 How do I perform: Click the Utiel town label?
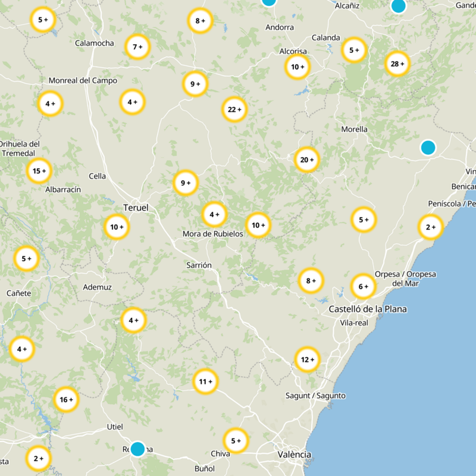pos(115,427)
